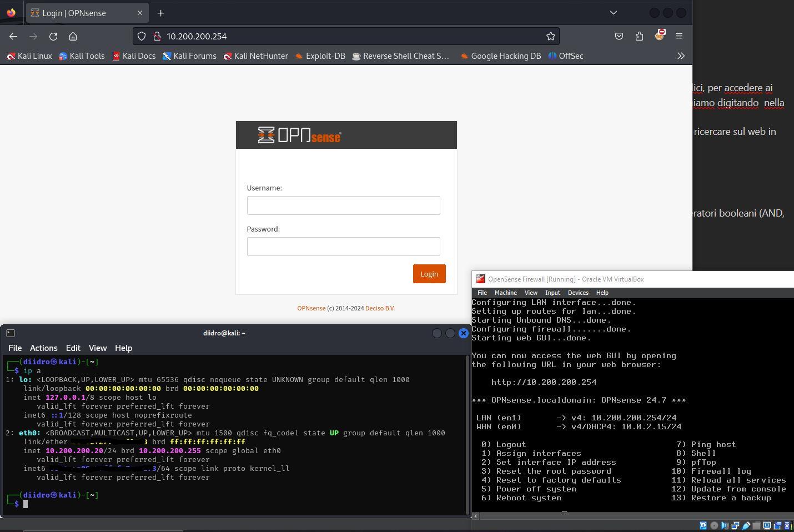The width and height of the screenshot is (794, 532).
Task: Expand the bookmarks overflow chevron
Action: point(681,56)
